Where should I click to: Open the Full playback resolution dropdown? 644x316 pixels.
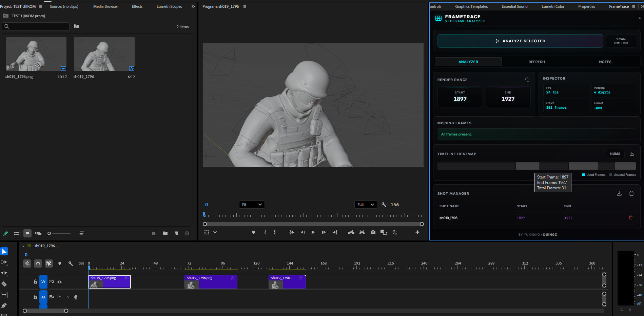(366, 205)
